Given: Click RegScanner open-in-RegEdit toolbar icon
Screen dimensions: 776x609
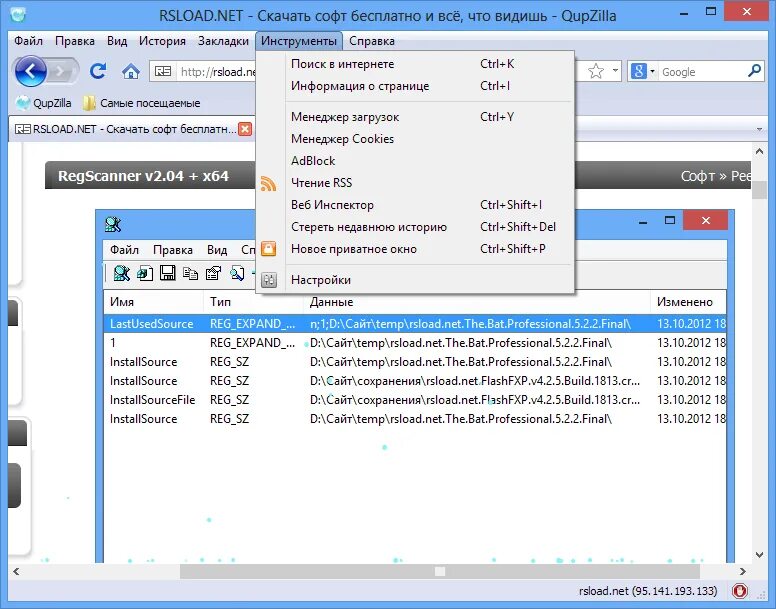Looking at the screenshot, I should tap(145, 273).
